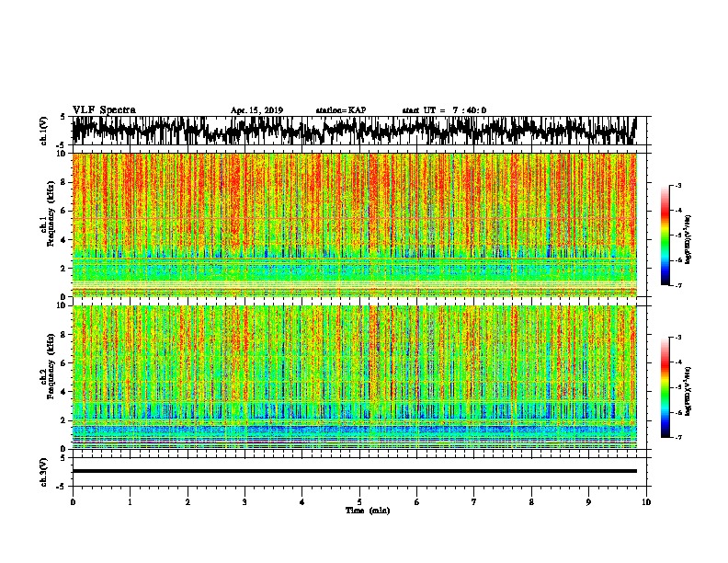Image resolution: width=728 pixels, height=563 pixels.
Task: Click the "-7" tick on ch.1 colorbar
Action: (x=677, y=285)
